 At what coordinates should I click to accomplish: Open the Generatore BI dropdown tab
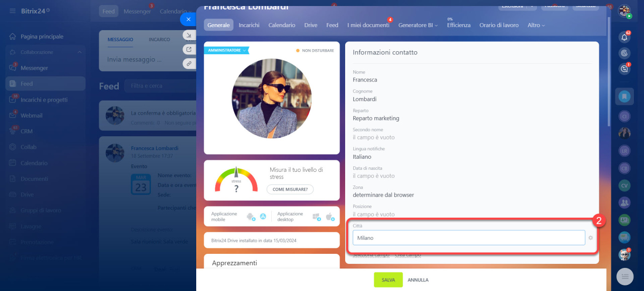click(x=418, y=25)
